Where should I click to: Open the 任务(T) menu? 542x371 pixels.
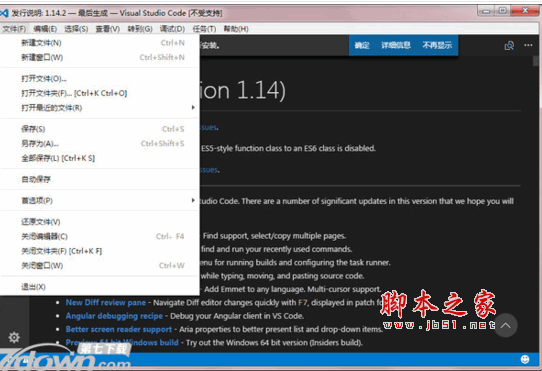pyautogui.click(x=204, y=29)
